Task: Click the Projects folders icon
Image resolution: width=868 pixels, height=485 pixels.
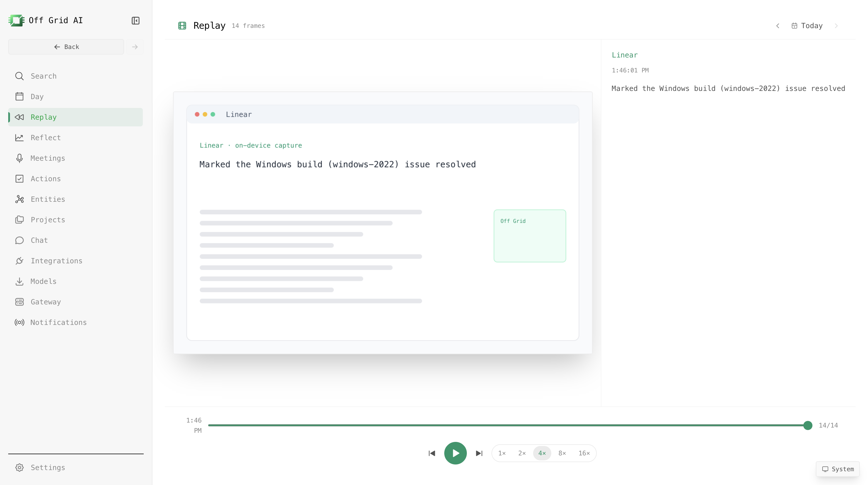Action: 20,220
